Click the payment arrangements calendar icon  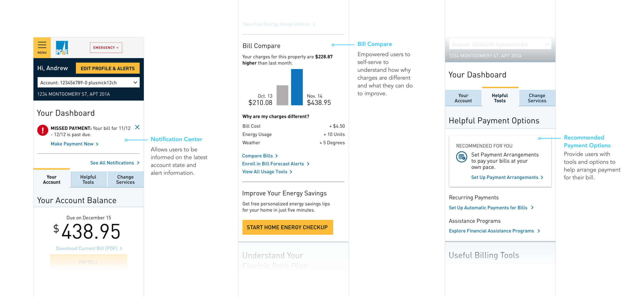[461, 157]
